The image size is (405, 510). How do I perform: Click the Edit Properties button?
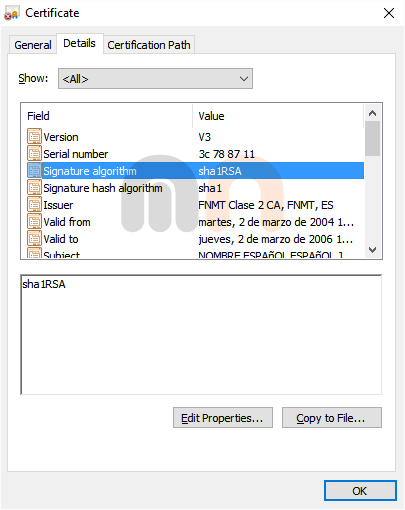tap(223, 418)
